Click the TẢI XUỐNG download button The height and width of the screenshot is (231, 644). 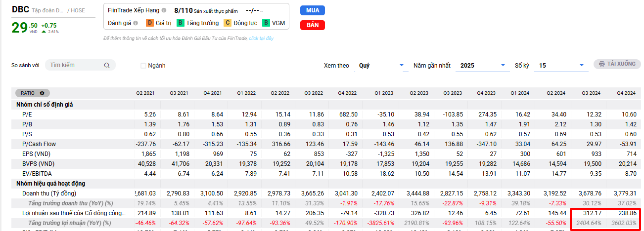coord(617,64)
